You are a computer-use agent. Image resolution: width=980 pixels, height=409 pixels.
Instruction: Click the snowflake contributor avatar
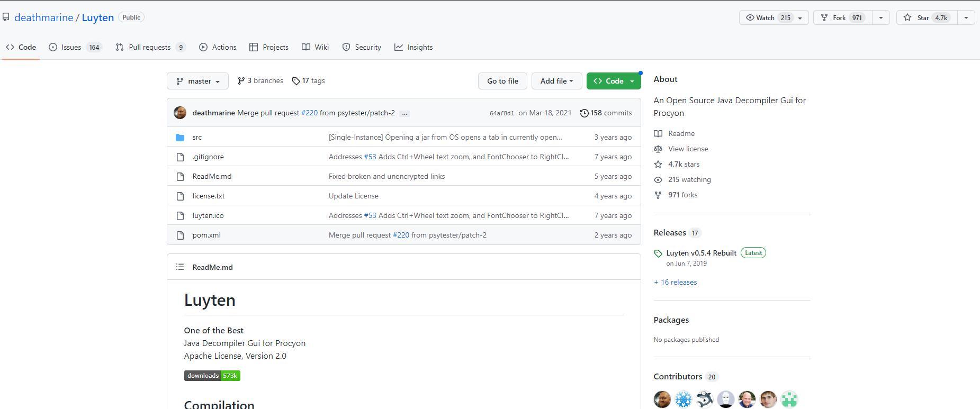683,399
